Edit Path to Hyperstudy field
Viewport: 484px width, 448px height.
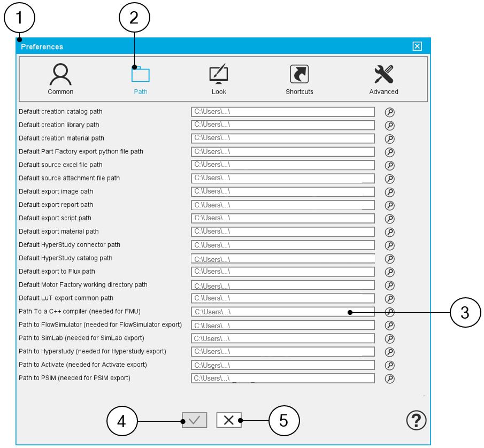(x=283, y=352)
